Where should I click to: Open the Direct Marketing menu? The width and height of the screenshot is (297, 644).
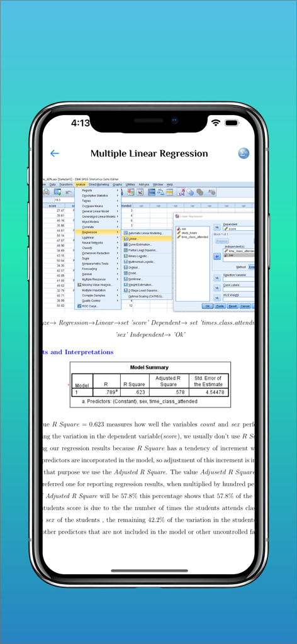99,184
